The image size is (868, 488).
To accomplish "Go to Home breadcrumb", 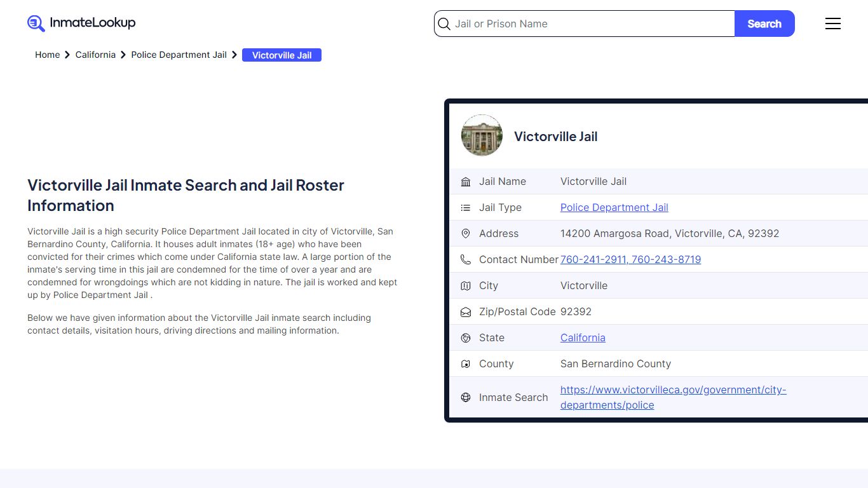I will 47,55.
